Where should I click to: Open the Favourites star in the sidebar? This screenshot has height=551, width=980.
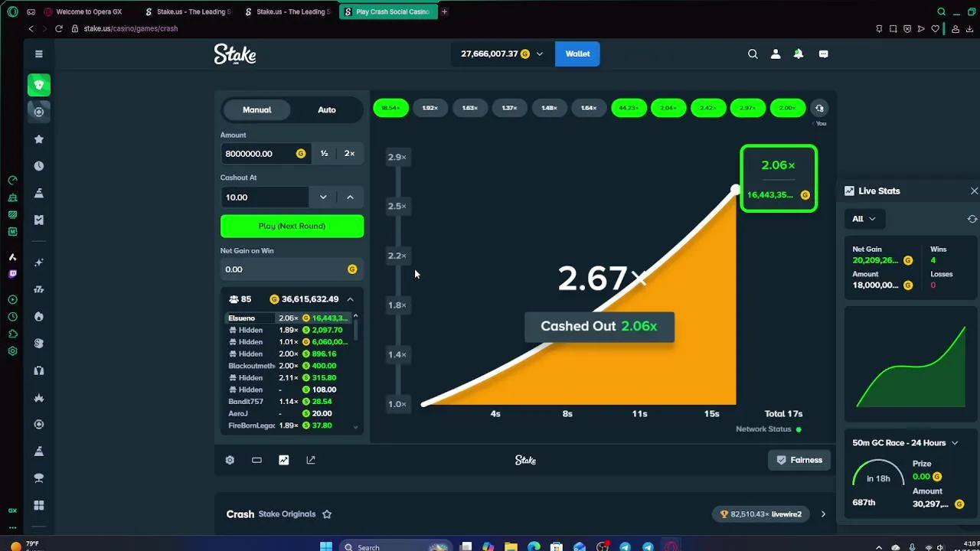39,139
